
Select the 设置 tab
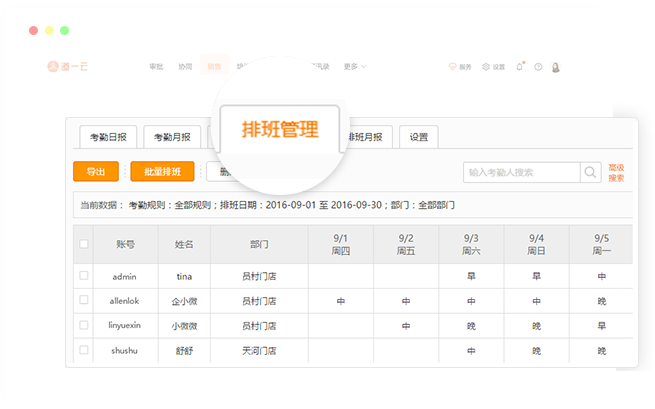(418, 137)
